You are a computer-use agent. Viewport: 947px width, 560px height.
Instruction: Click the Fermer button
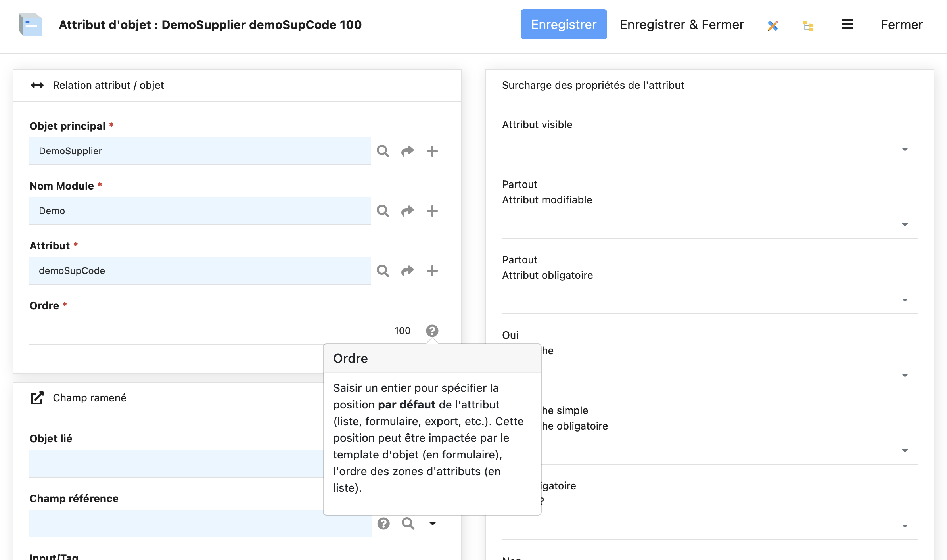click(901, 25)
